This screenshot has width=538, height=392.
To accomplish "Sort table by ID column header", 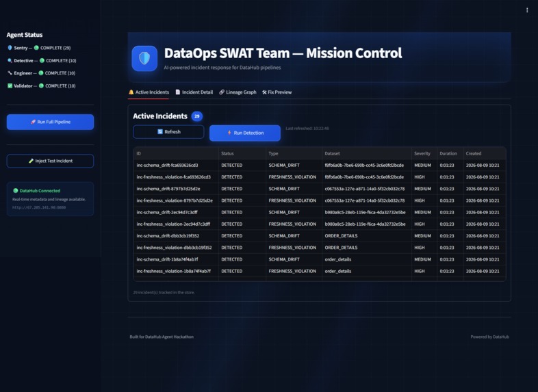I will pyautogui.click(x=176, y=153).
